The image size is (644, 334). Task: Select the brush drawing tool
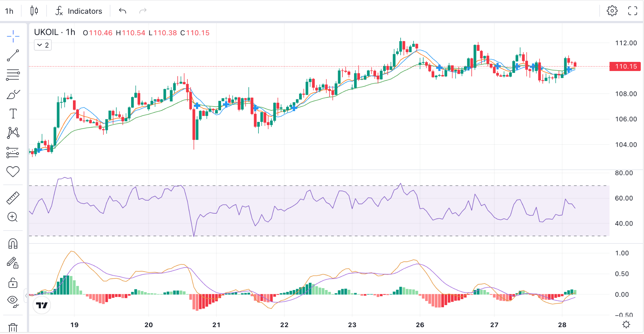coord(13,94)
